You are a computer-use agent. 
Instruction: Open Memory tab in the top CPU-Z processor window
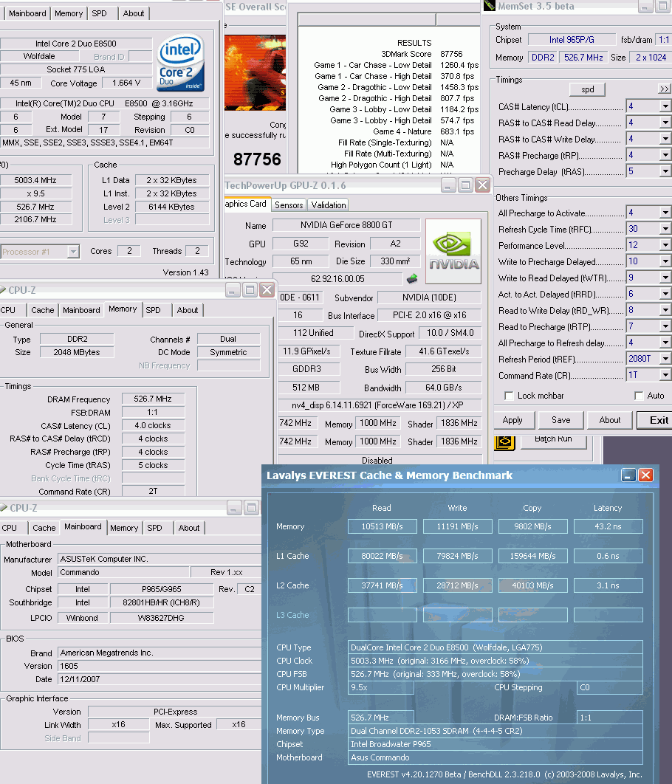click(69, 13)
